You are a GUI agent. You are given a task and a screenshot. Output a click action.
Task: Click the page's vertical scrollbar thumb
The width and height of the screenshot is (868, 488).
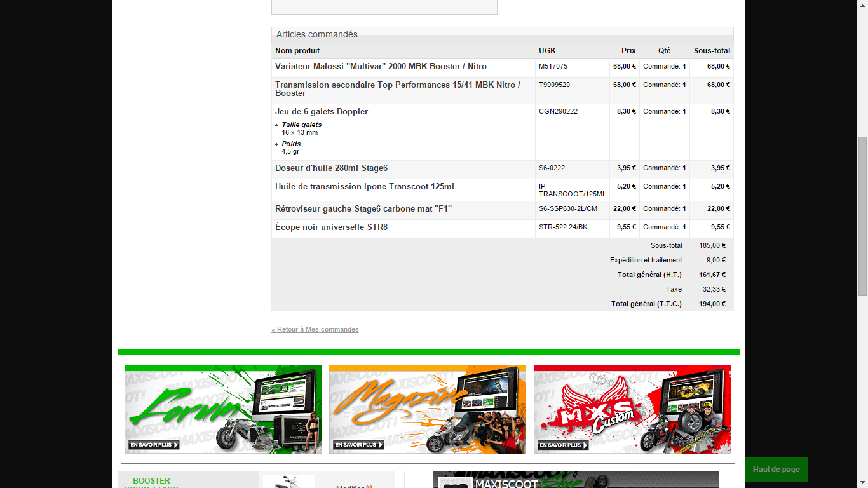[862, 216]
